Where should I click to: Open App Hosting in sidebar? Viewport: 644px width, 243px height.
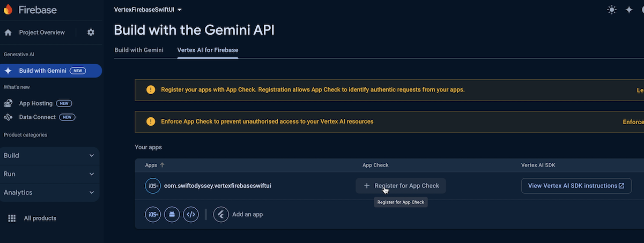pos(36,103)
